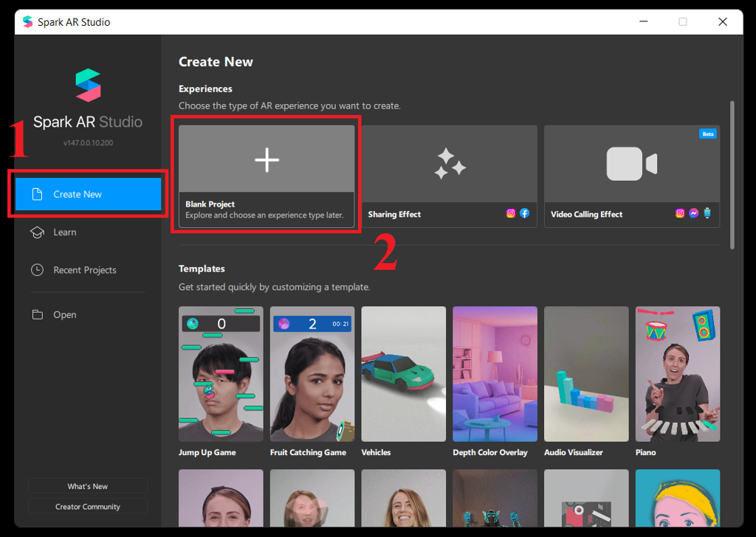Create a Blank Project

coord(267,176)
